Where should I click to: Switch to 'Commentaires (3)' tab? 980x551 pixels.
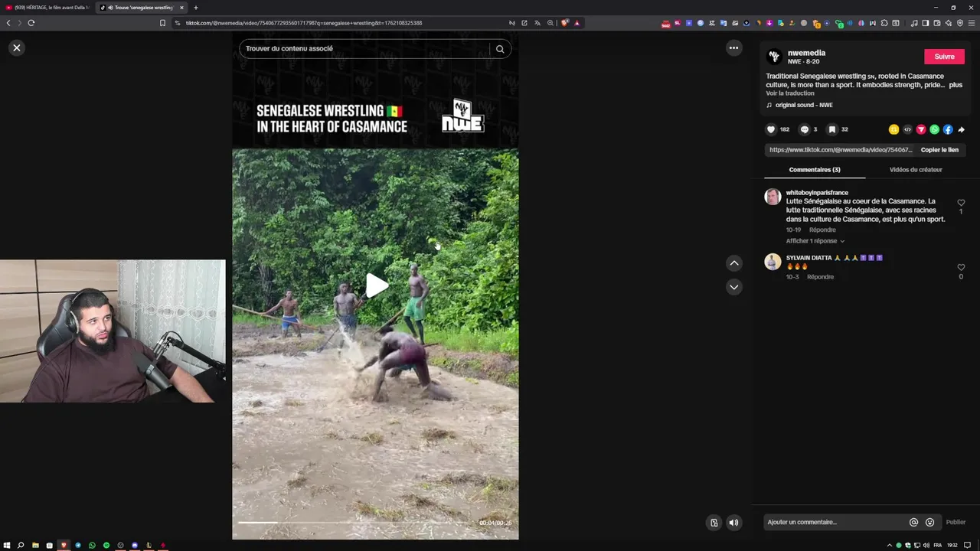coord(815,170)
